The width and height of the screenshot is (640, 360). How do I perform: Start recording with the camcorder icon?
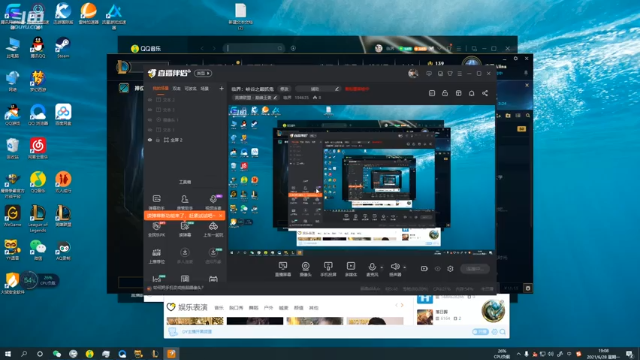click(424, 269)
